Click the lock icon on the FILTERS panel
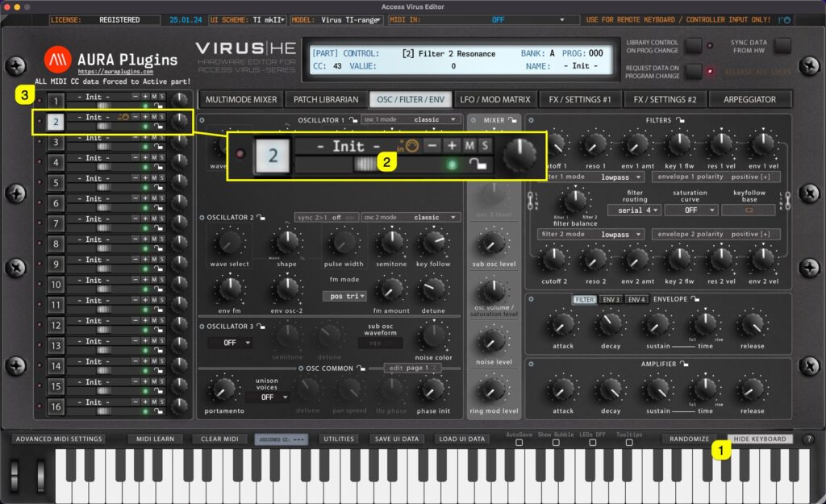This screenshot has width=826, height=504. (x=680, y=120)
